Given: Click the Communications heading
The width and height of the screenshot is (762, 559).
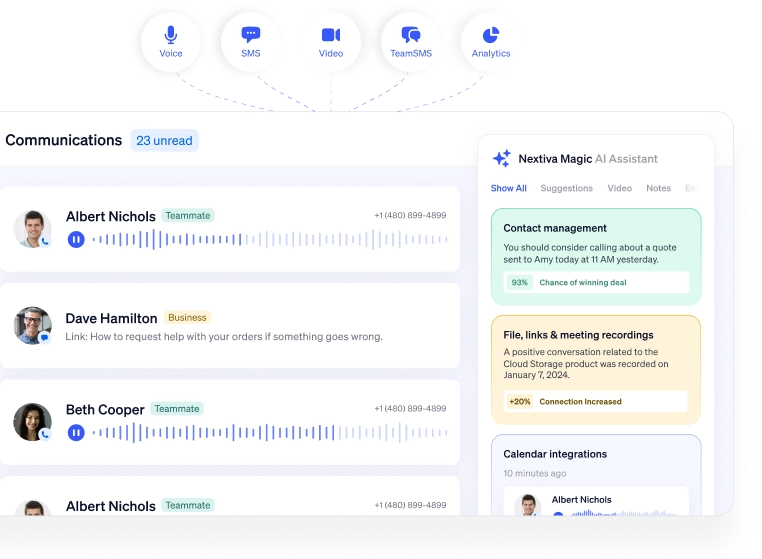Looking at the screenshot, I should click(64, 140).
